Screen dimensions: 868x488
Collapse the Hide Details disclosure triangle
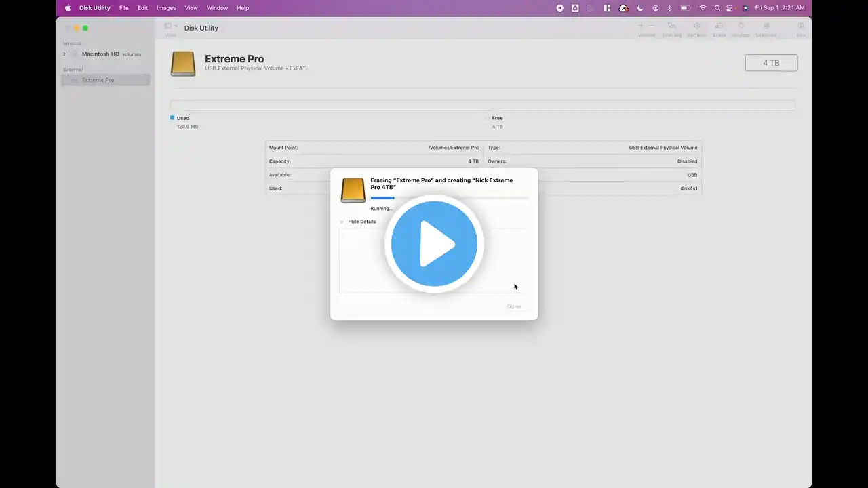342,222
